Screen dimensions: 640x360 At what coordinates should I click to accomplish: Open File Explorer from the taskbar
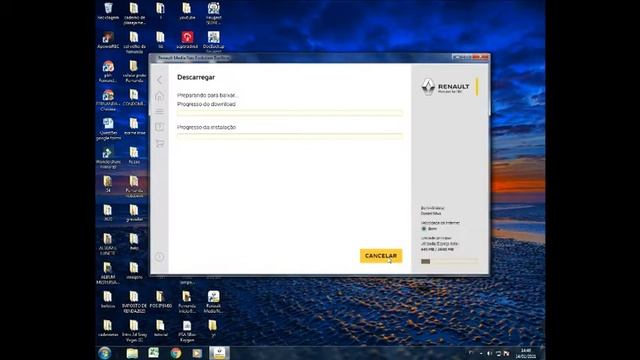click(x=132, y=353)
